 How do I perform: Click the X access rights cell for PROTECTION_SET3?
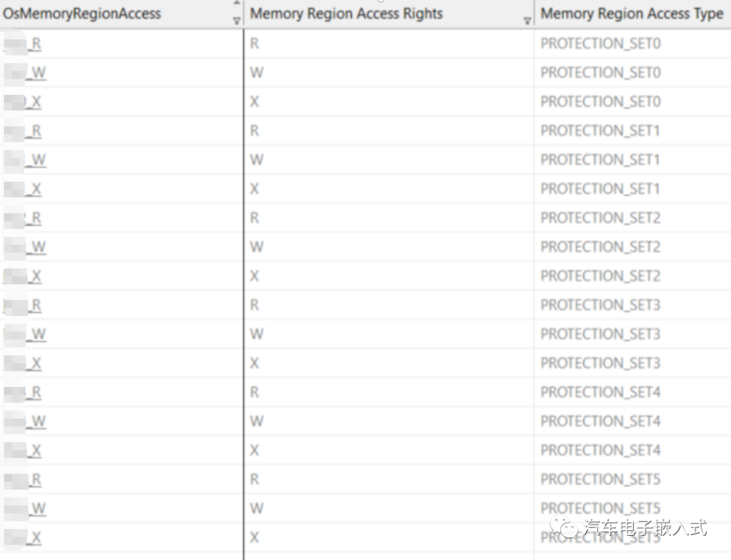pos(254,363)
